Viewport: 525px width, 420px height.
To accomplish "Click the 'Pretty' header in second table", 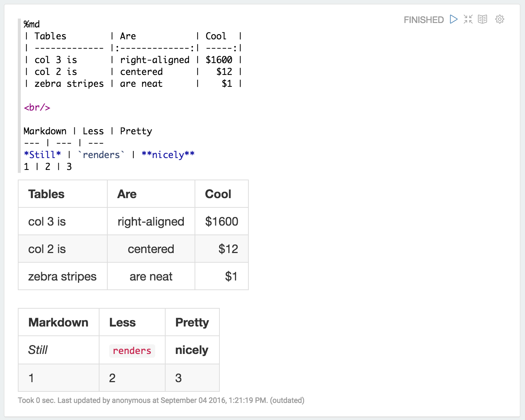I will point(192,322).
